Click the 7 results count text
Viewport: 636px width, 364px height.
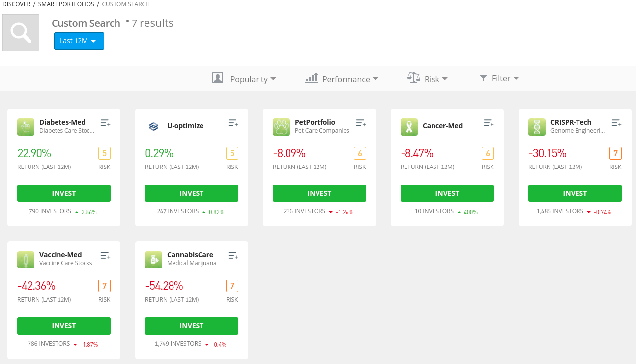pyautogui.click(x=152, y=23)
